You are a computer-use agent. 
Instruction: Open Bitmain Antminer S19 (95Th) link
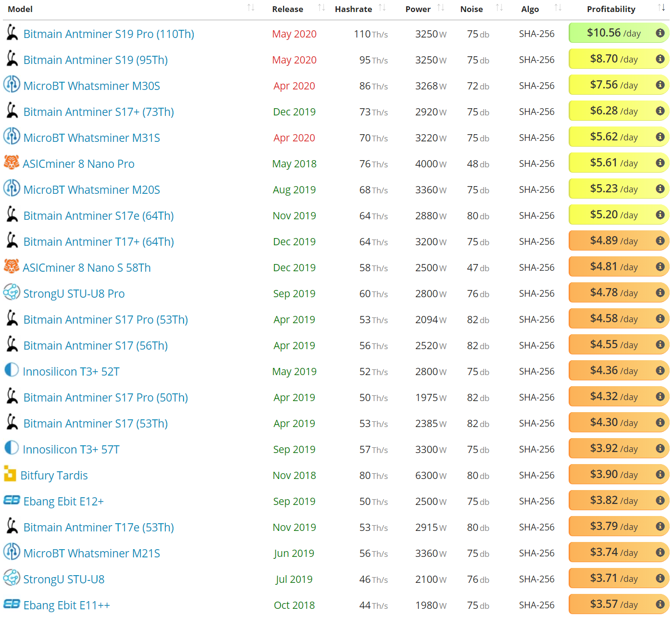[x=96, y=60]
